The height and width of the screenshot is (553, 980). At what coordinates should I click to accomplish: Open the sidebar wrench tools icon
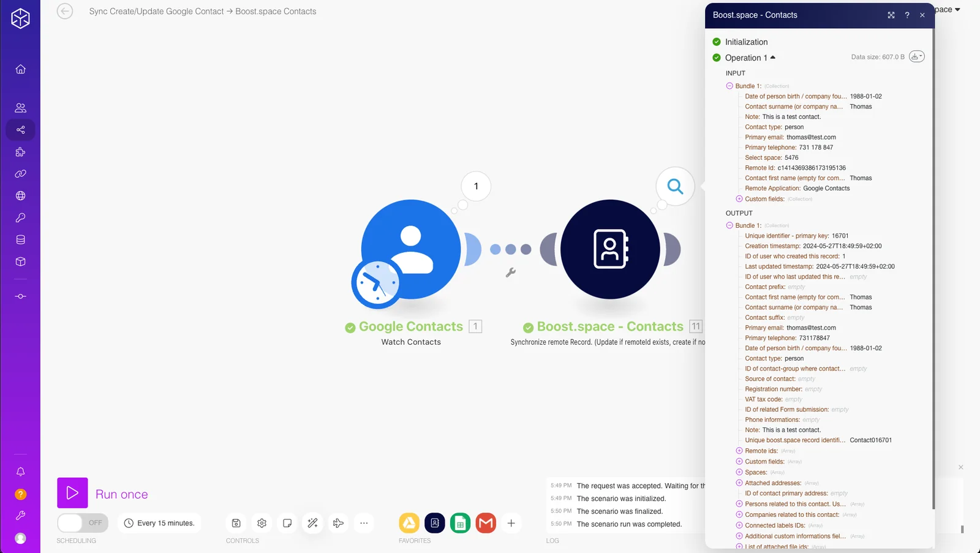click(x=20, y=516)
